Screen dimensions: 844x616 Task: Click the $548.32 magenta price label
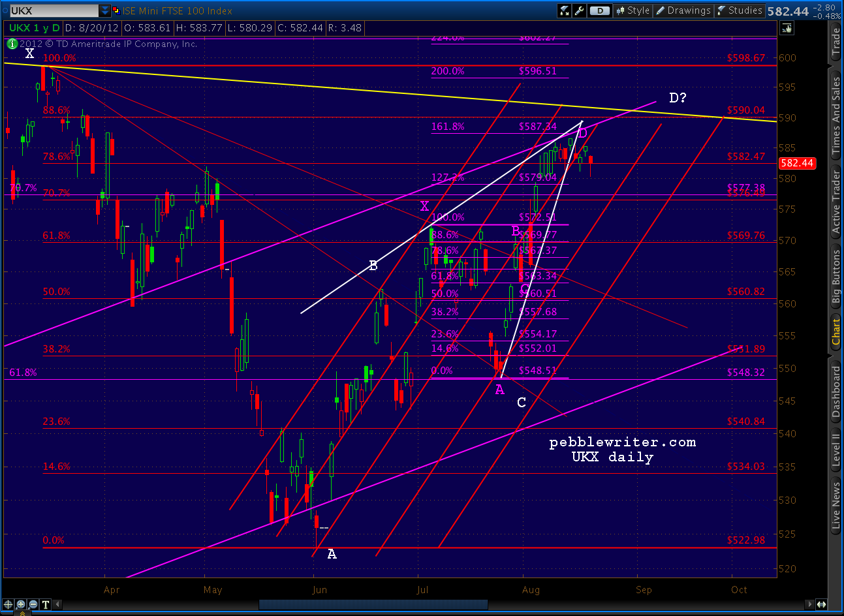(746, 373)
